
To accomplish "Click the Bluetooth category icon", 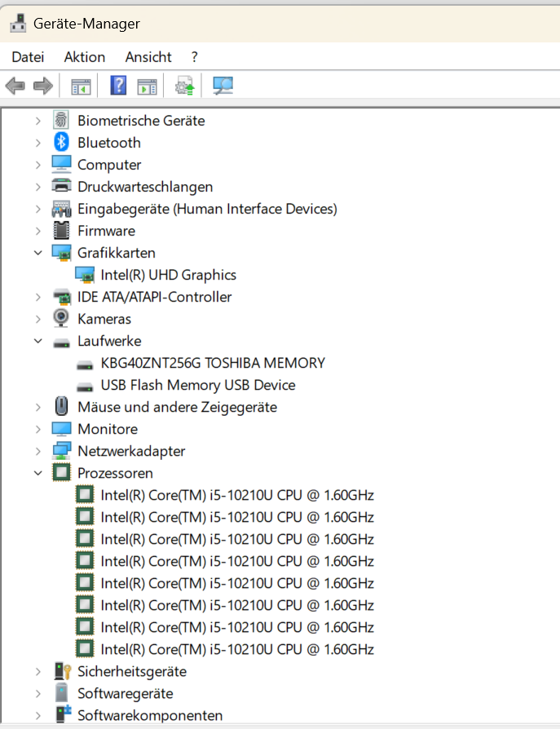I will coord(61,142).
